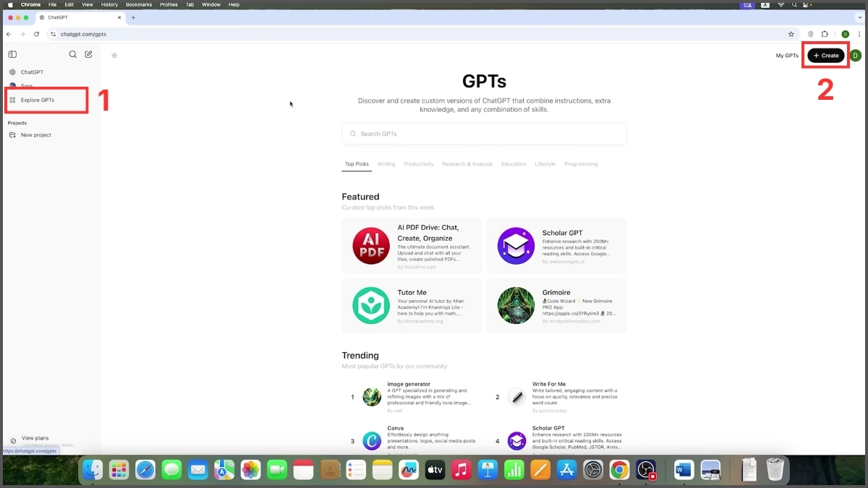Open the Bookmarks menu

point(139,4)
